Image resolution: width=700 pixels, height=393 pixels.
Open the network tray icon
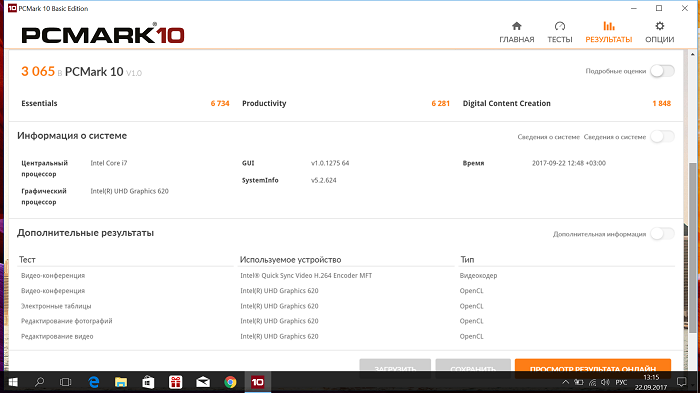pyautogui.click(x=592, y=382)
